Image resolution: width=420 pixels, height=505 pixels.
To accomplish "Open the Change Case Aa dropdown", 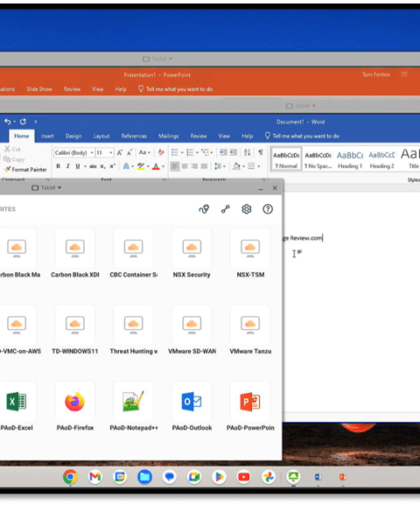I will click(144, 152).
